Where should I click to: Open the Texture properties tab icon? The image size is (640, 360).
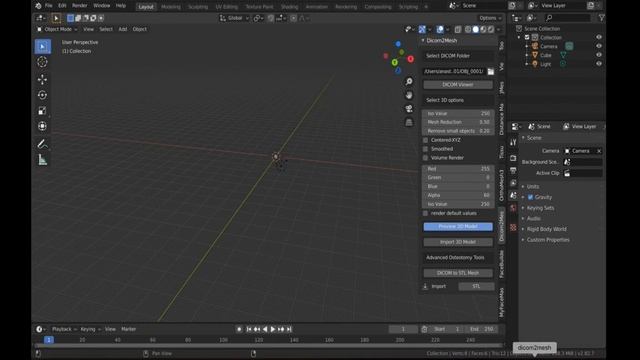point(513,227)
